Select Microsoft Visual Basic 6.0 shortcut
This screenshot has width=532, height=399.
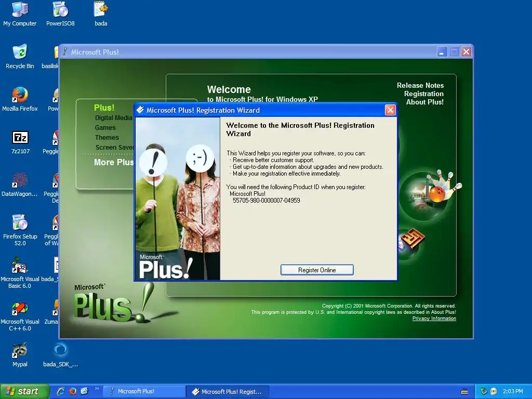click(x=20, y=273)
